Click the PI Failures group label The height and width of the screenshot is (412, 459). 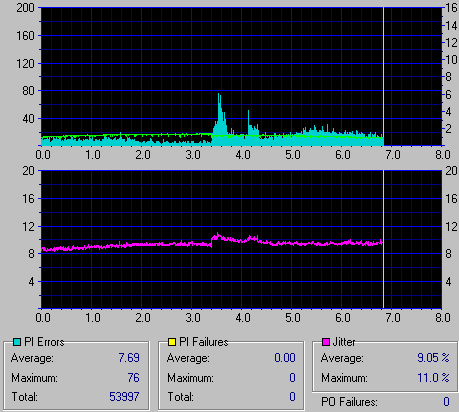(204, 342)
